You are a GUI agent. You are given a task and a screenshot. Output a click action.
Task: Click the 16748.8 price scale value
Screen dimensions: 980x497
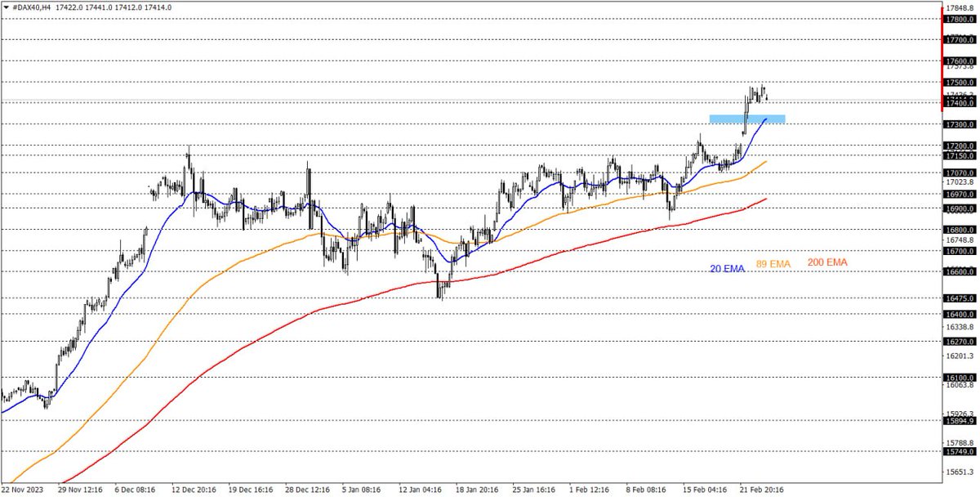coord(960,240)
